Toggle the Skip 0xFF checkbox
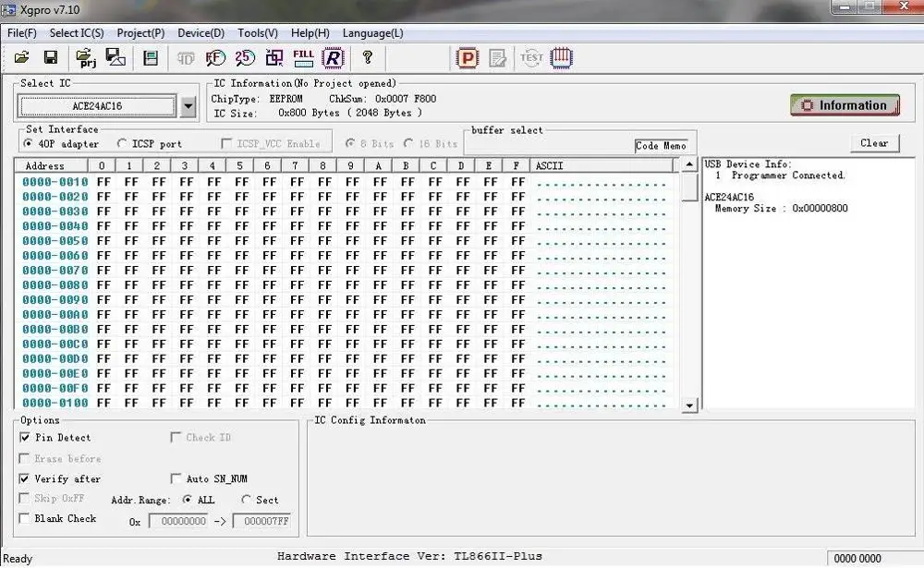This screenshot has height=568, width=924. pos(25,499)
